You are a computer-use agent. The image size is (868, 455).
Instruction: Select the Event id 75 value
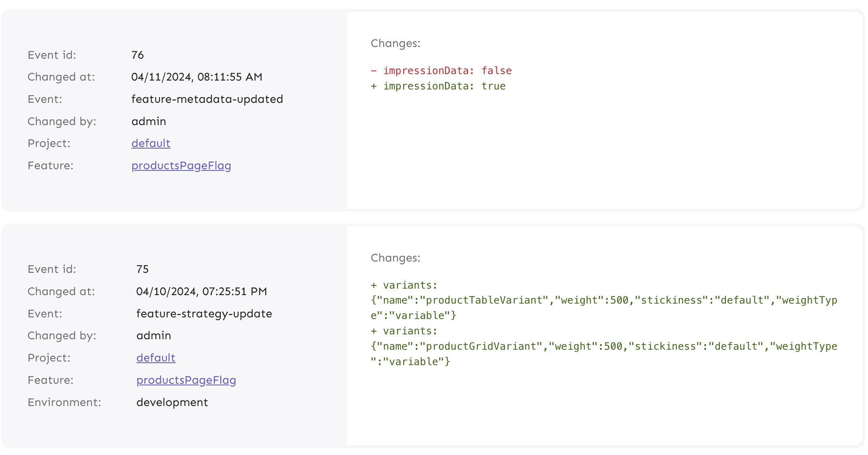142,269
